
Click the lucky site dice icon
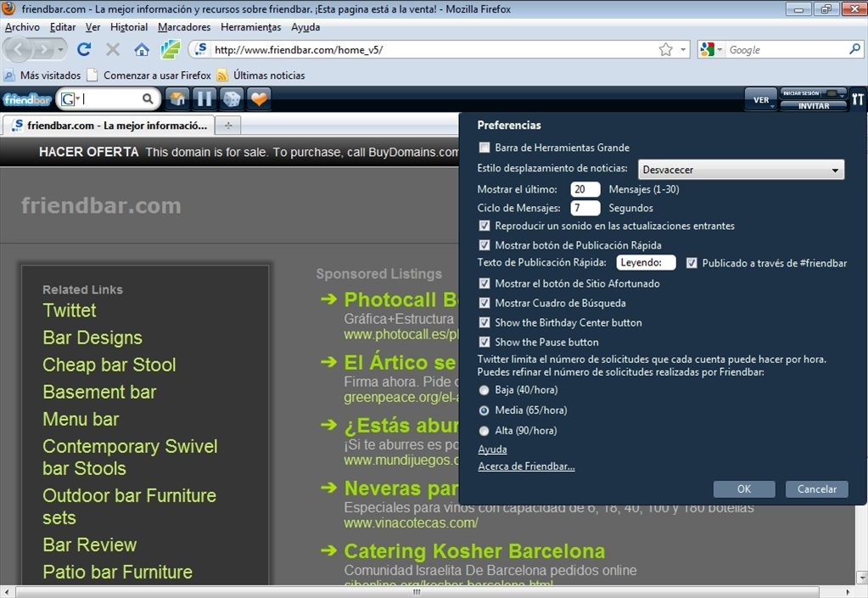point(232,99)
